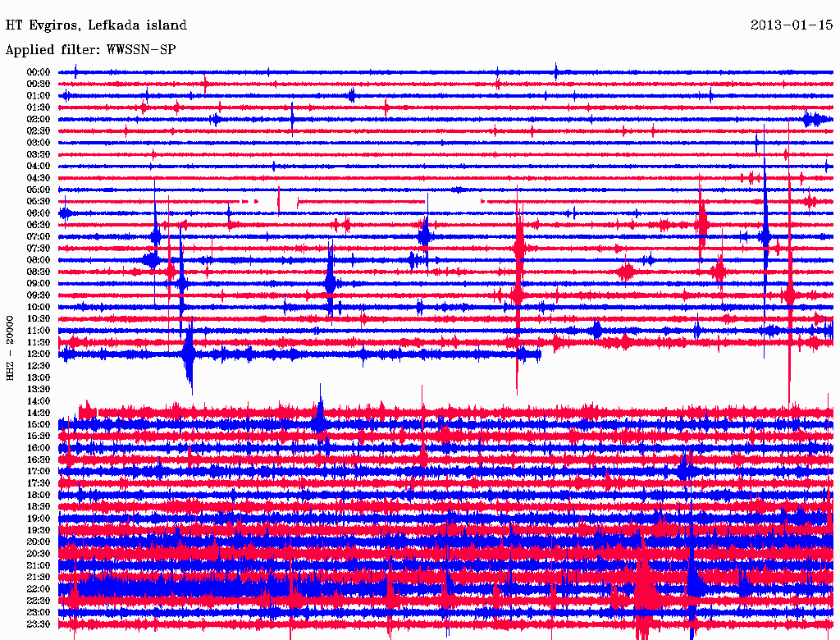Click the 01:30 time label
Screen dimensions: 840x640
tap(39, 107)
